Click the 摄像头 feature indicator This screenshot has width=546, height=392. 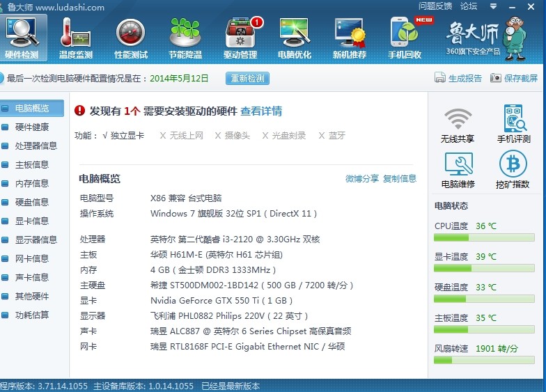233,135
